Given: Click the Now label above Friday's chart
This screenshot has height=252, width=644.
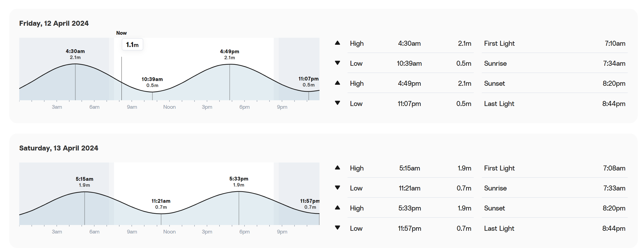Looking at the screenshot, I should point(121,33).
